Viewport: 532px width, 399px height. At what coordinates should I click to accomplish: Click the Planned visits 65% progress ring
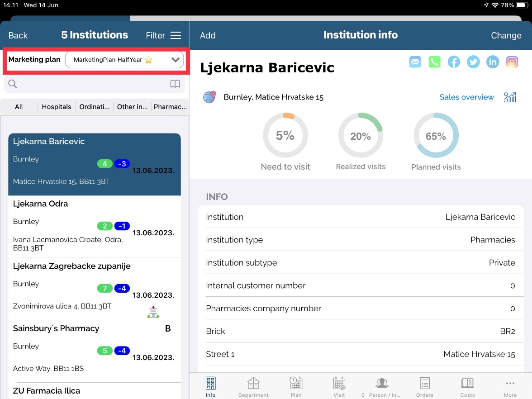(x=436, y=136)
